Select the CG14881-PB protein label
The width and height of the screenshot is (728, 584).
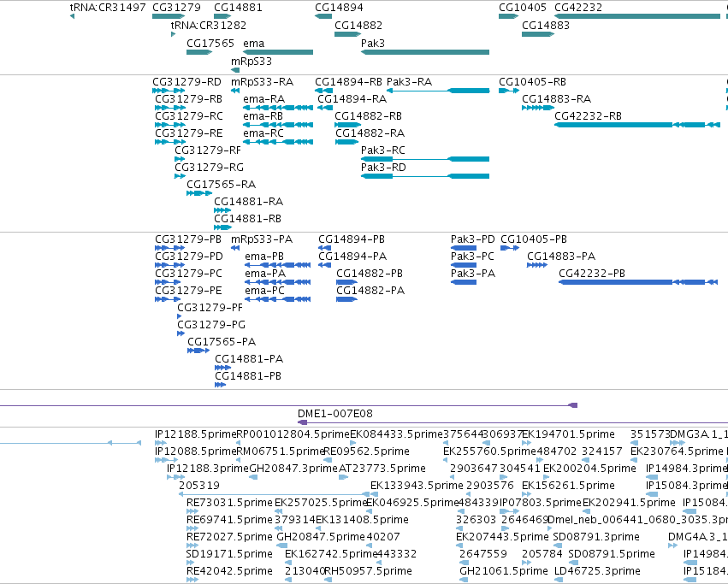click(x=248, y=376)
